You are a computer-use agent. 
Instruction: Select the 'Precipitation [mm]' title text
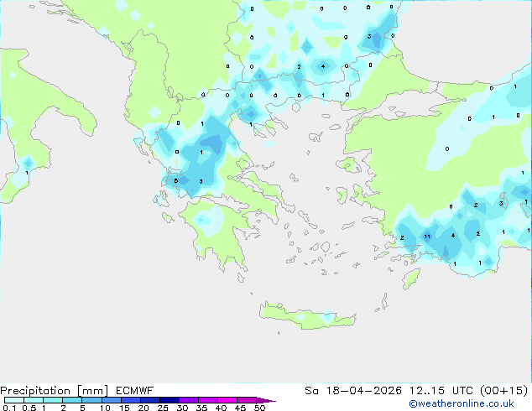point(55,391)
